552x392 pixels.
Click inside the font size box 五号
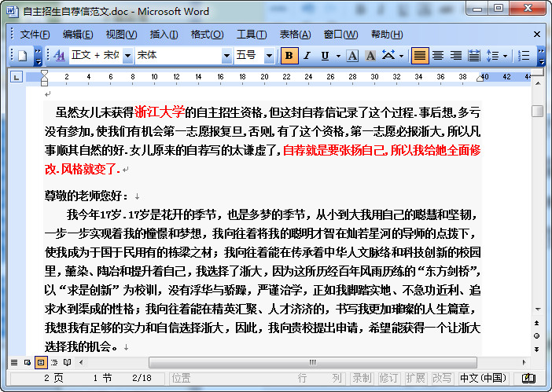click(x=249, y=56)
